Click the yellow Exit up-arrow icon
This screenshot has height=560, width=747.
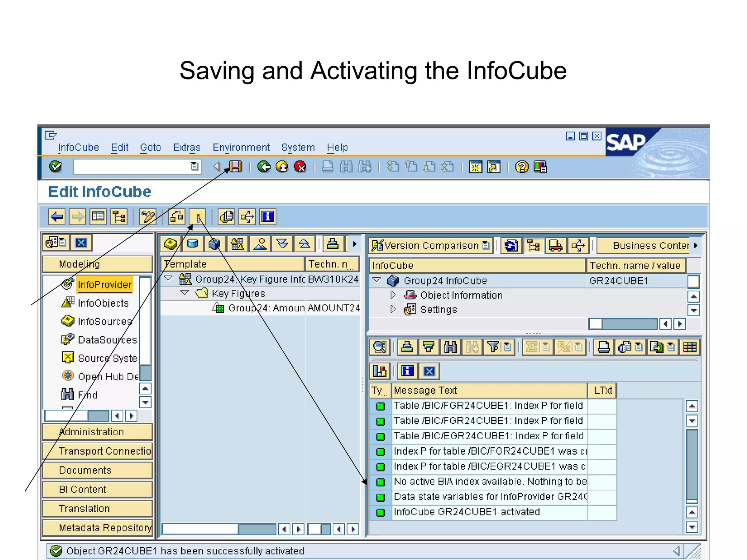click(282, 167)
